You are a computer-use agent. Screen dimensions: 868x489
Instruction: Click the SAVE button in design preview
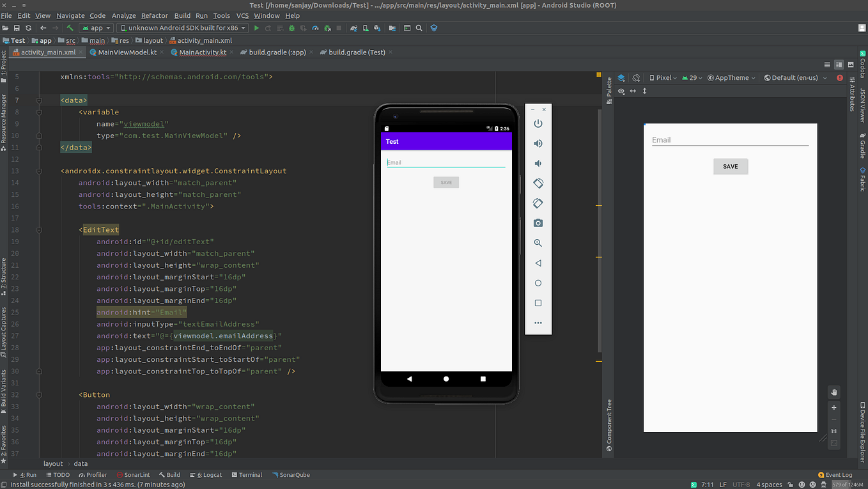pos(731,166)
